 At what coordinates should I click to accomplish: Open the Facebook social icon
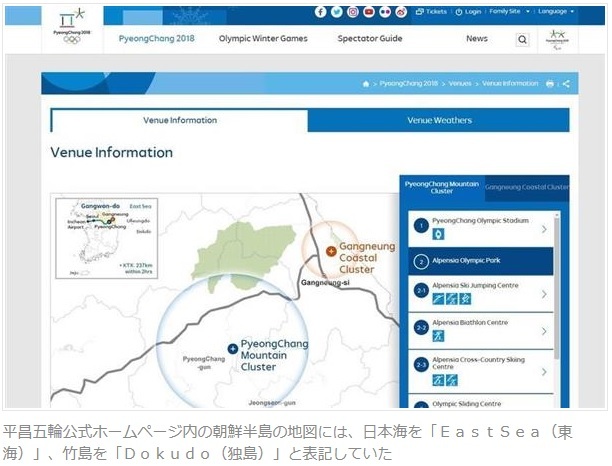[321, 12]
